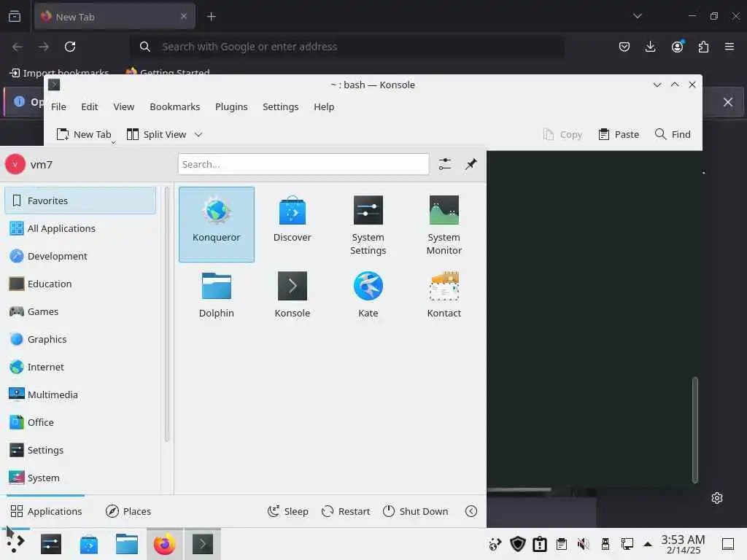The image size is (747, 560).
Task: Open Development category
Action: (x=80, y=256)
